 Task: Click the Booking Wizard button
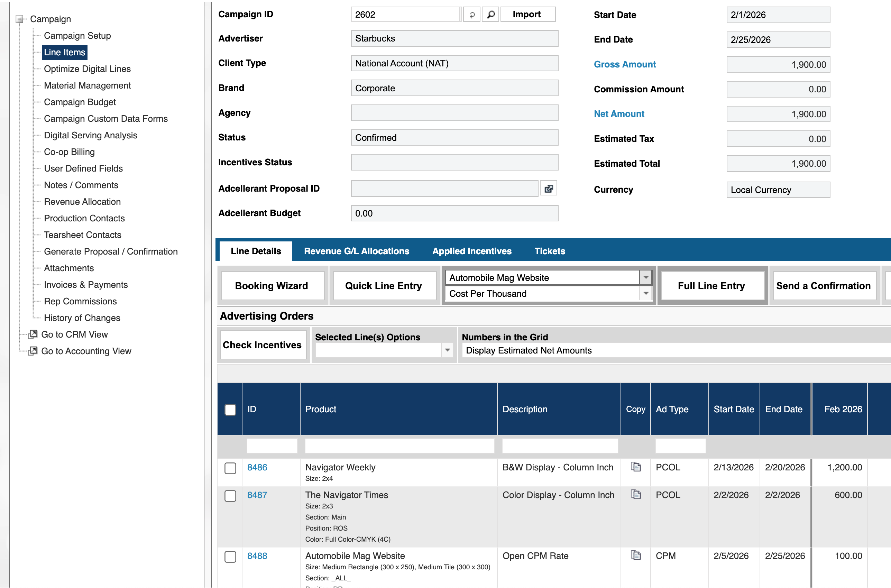click(x=272, y=286)
